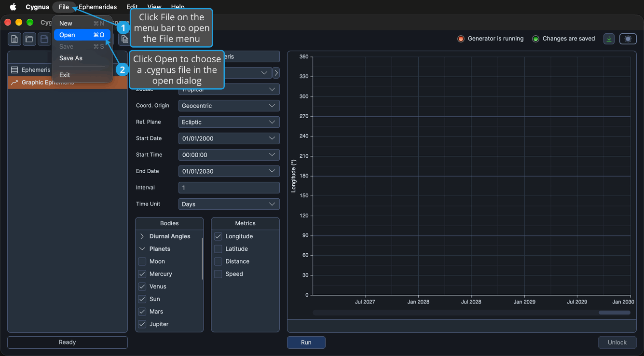The image size is (644, 356).
Task: Collapse the Planets group
Action: (142, 249)
